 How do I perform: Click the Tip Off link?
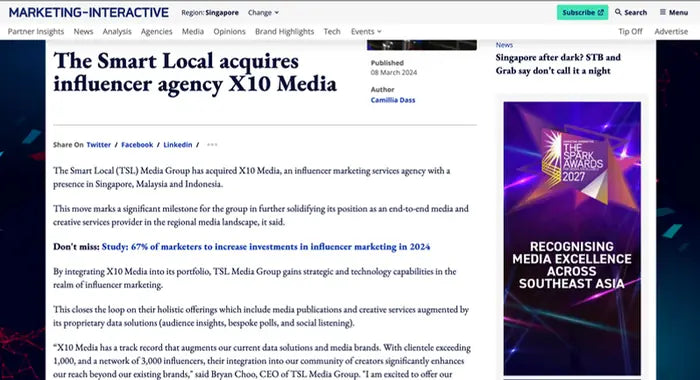point(630,31)
